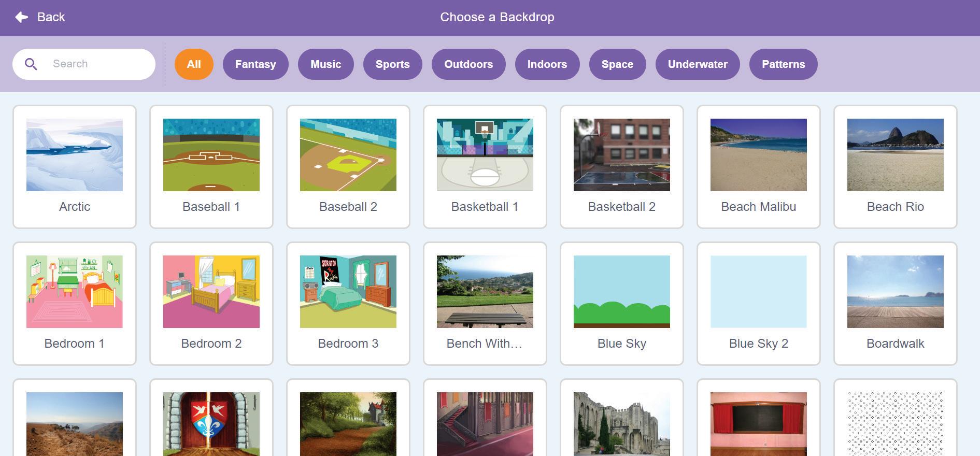Select the Bedroom 1 backdrop image
980x456 pixels.
point(75,292)
